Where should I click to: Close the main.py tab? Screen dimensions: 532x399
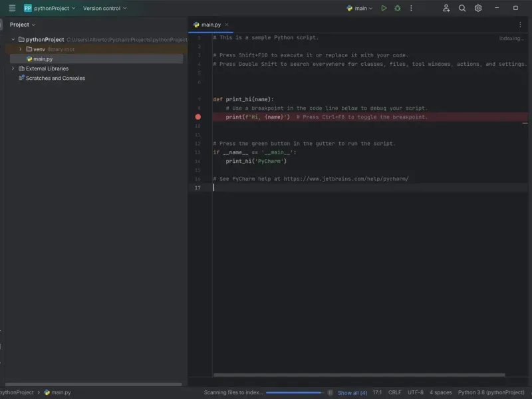[227, 25]
